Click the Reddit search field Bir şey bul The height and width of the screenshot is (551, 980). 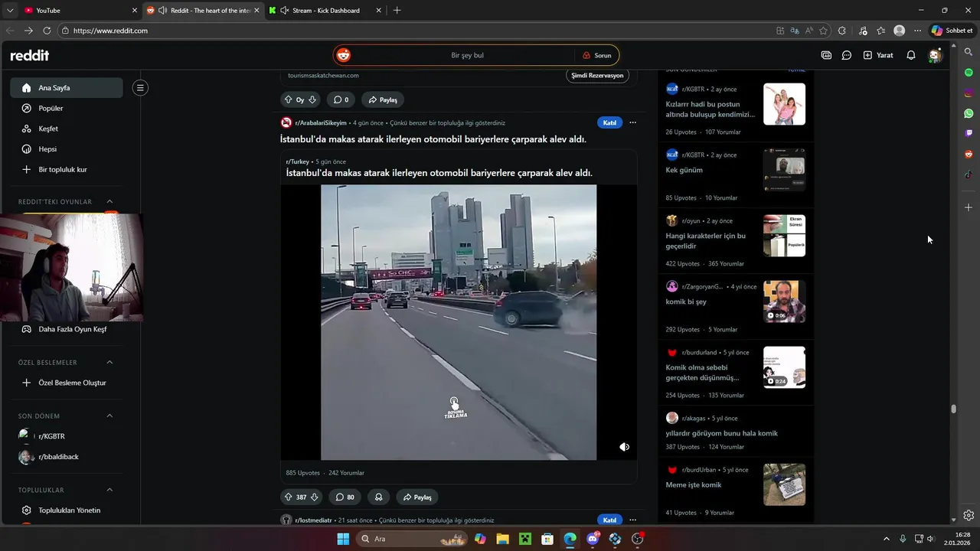point(467,55)
